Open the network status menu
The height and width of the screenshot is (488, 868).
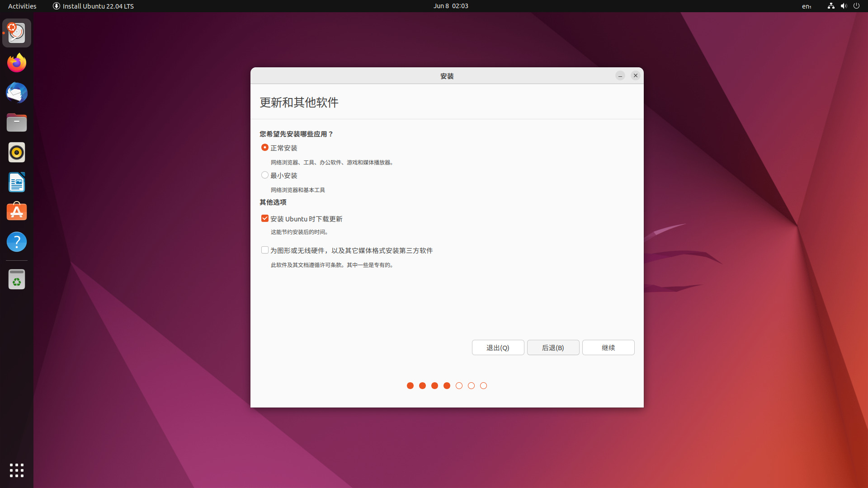pos(830,6)
